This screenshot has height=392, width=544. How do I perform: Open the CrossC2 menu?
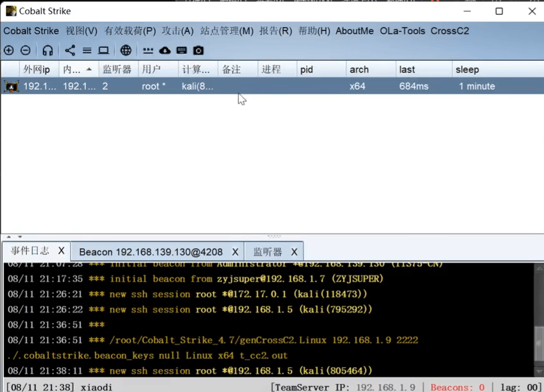pyautogui.click(x=450, y=31)
